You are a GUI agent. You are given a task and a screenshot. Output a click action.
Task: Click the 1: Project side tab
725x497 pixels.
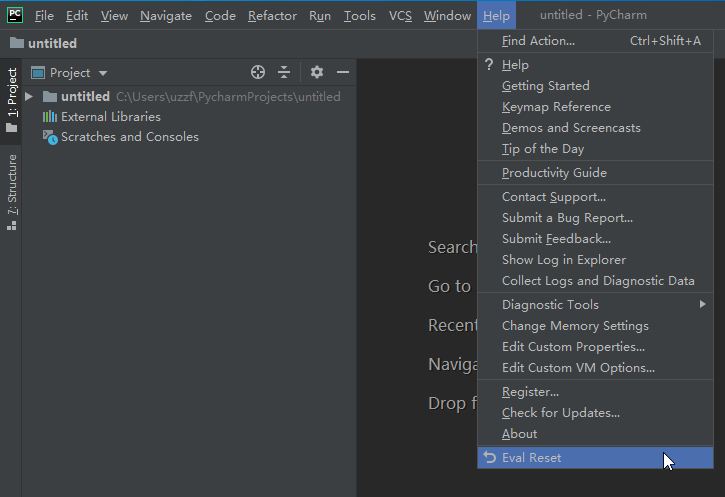pos(12,101)
